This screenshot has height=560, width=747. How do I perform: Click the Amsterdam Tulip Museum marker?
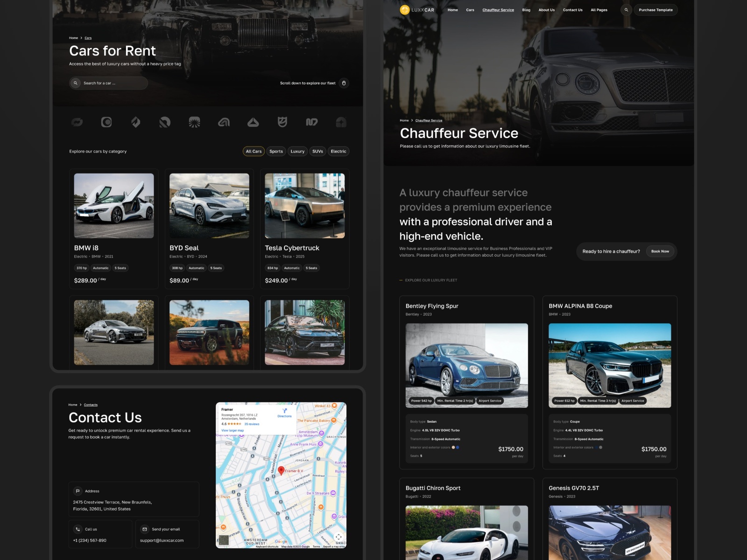(321, 433)
